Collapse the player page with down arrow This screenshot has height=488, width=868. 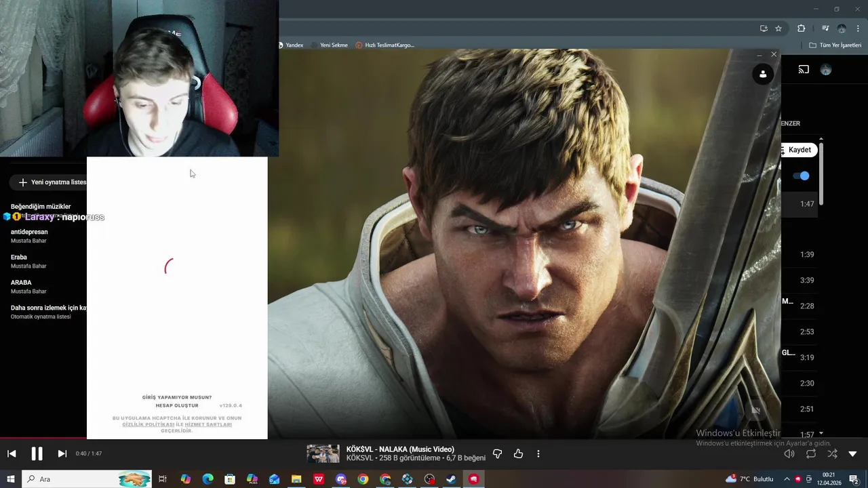click(x=852, y=453)
